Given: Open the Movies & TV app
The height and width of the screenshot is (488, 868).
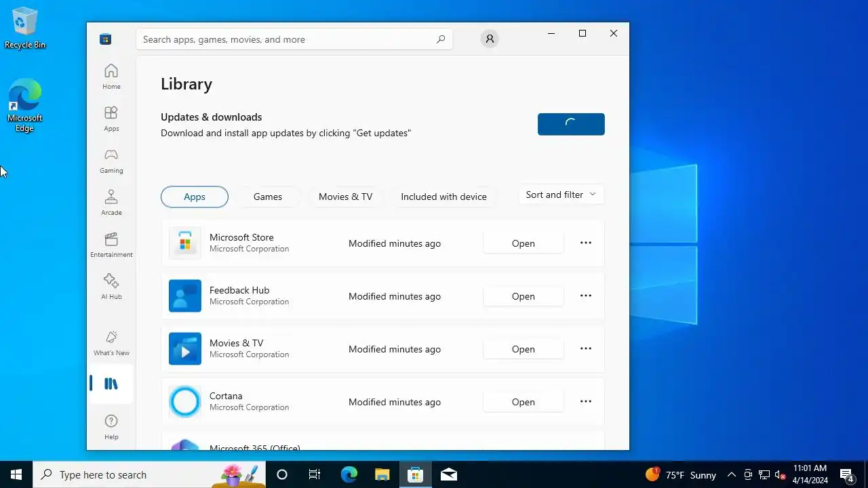Looking at the screenshot, I should point(524,349).
